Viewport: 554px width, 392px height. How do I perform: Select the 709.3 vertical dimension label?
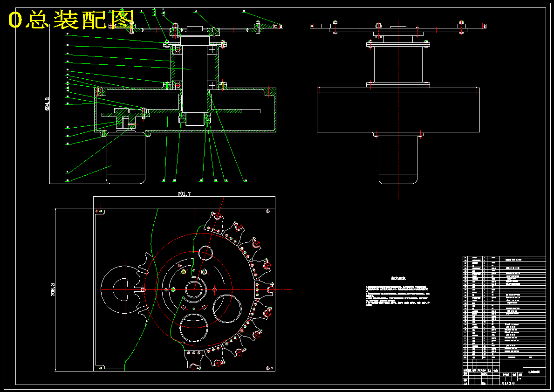(53, 289)
